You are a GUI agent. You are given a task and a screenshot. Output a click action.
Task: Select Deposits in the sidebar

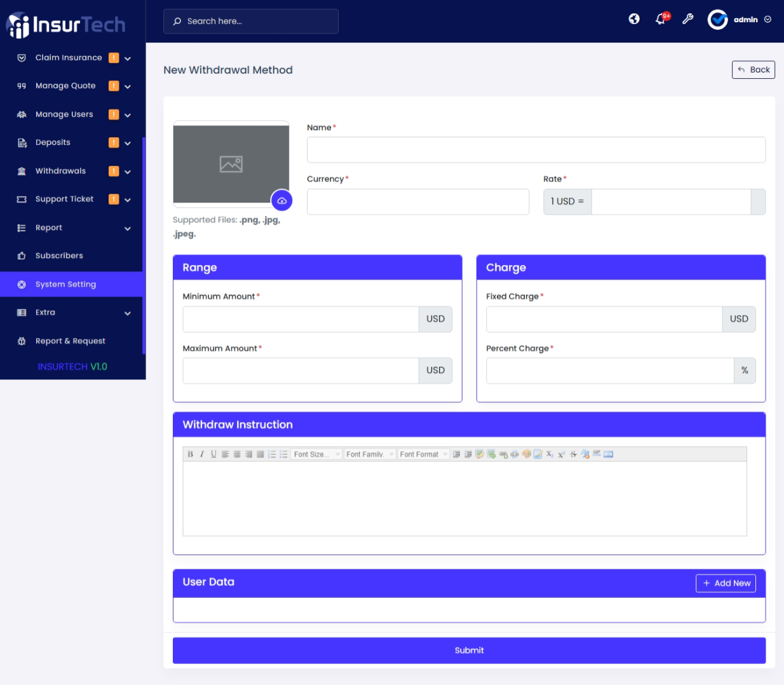tap(71, 142)
